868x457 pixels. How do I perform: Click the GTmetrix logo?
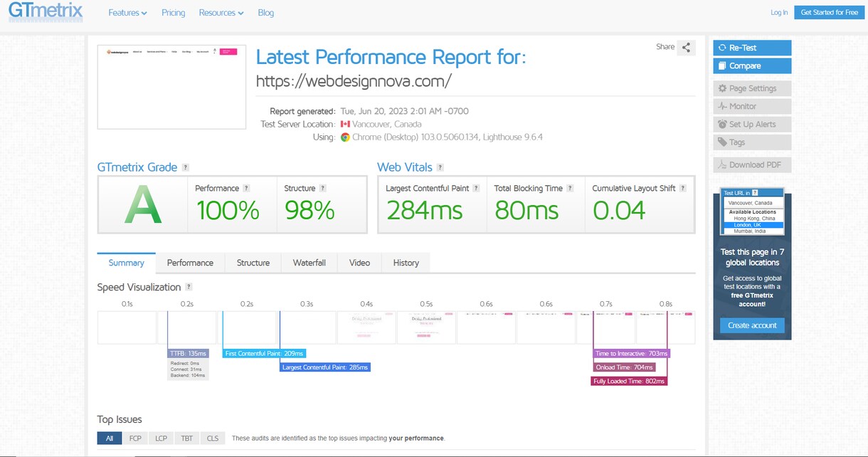[x=46, y=12]
